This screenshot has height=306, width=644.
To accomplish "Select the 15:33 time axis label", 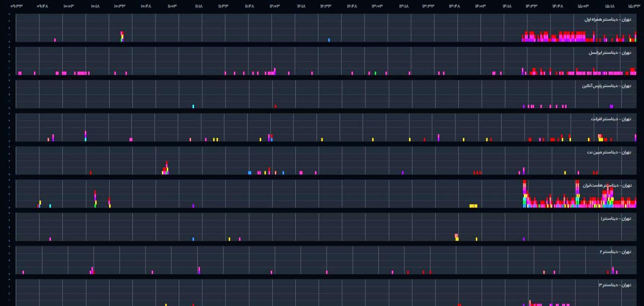I will click(x=634, y=6).
